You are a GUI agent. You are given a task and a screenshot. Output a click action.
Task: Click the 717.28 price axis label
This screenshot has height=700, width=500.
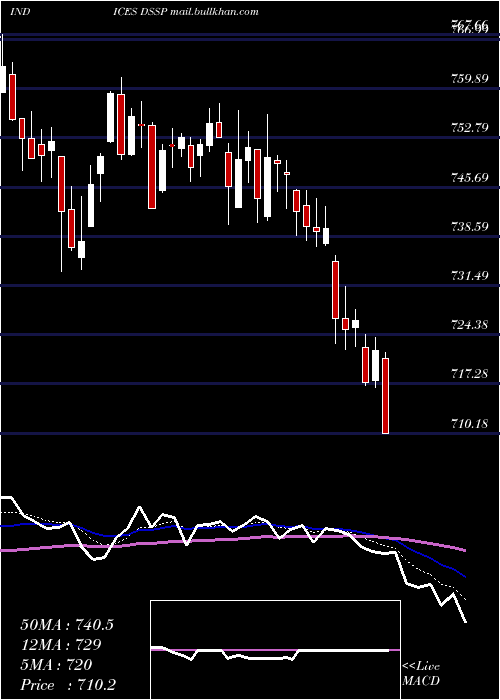pyautogui.click(x=469, y=374)
